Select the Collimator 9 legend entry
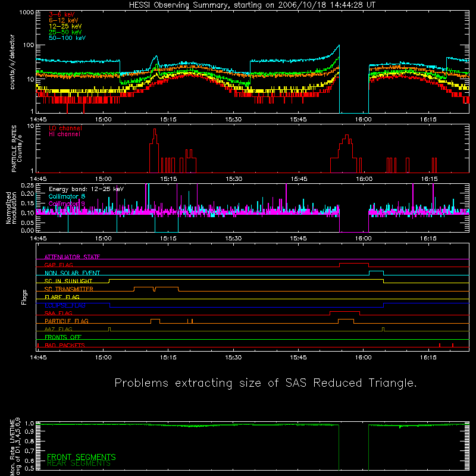Image resolution: width=476 pixels, height=476 pixels. [x=67, y=203]
